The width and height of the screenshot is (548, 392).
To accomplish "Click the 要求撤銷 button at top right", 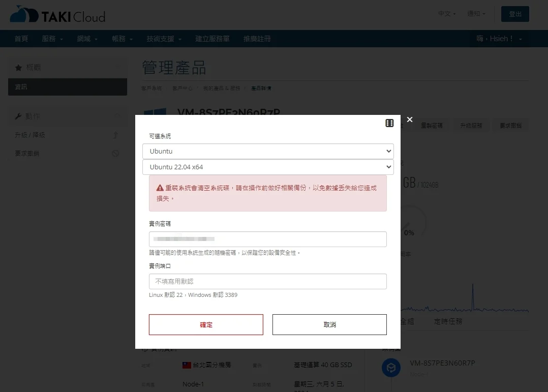I will (510, 126).
